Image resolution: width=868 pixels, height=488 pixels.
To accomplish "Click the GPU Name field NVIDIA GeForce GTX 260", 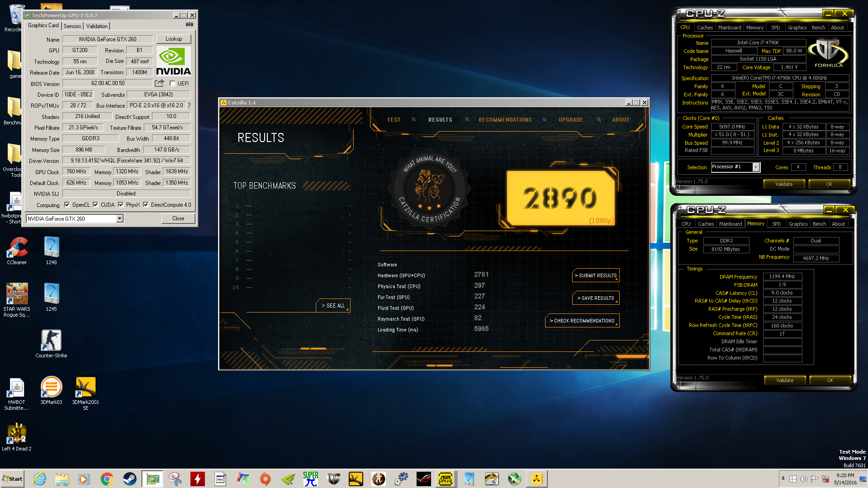I will pyautogui.click(x=108, y=39).
